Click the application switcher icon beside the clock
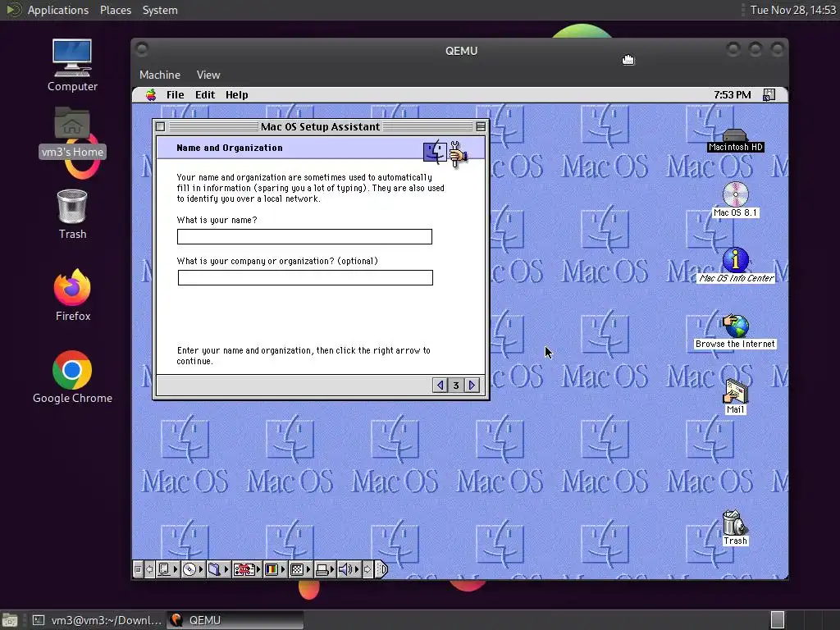840x630 pixels. (769, 95)
